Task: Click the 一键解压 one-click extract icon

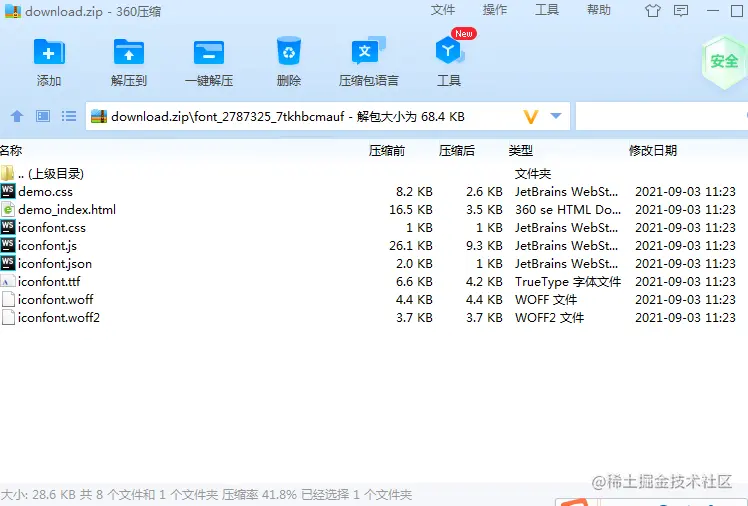Action: click(x=209, y=52)
